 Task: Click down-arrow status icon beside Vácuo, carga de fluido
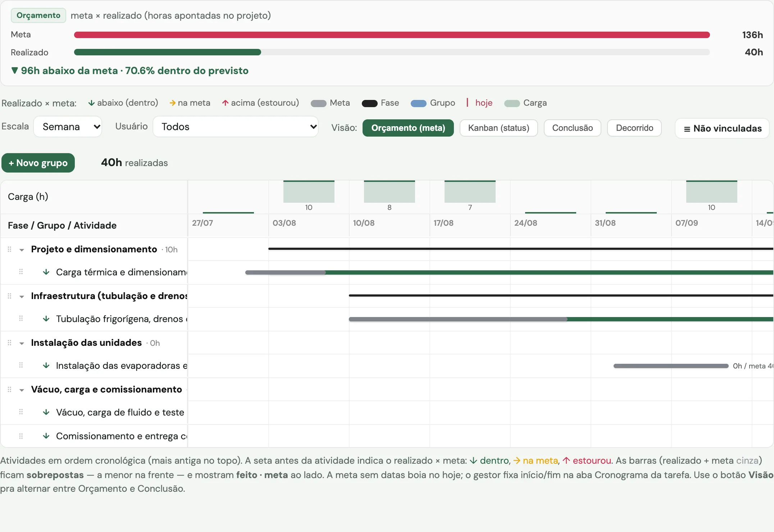coord(46,412)
